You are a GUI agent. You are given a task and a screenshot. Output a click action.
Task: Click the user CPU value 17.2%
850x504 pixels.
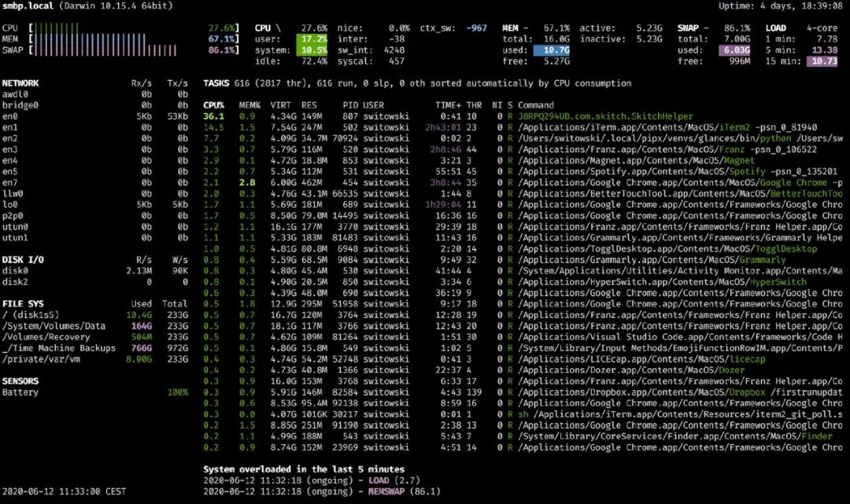click(314, 39)
